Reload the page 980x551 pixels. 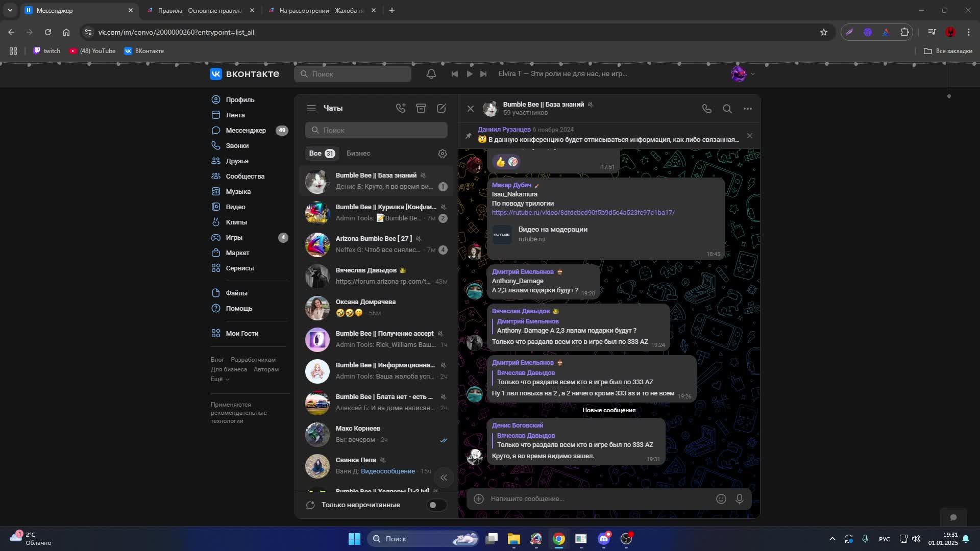click(48, 32)
